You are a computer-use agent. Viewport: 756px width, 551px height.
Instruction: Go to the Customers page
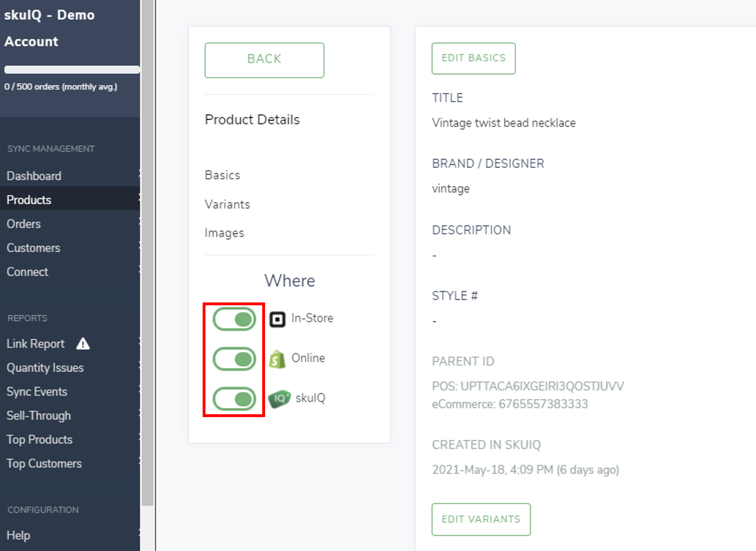(33, 248)
